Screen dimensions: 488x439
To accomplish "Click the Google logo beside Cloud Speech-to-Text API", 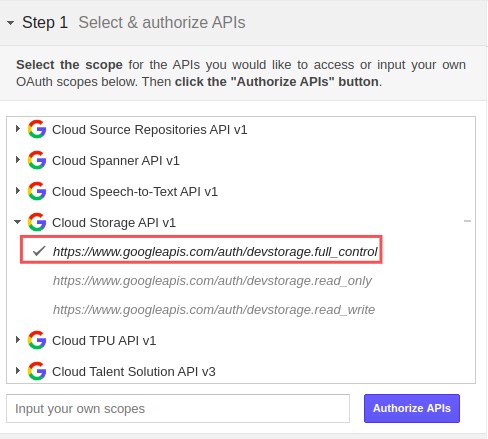I will pyautogui.click(x=37, y=191).
